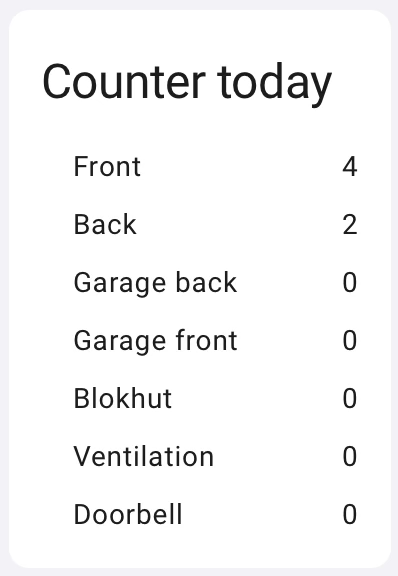Viewport: 398px width, 576px height.
Task: Open the Front counter entity
Action: tap(215, 167)
